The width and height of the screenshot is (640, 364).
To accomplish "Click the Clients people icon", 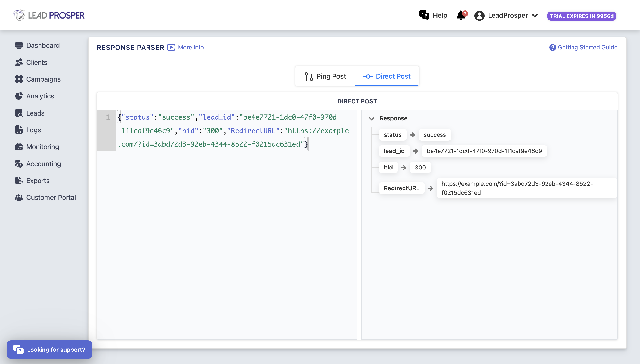I will coord(19,62).
